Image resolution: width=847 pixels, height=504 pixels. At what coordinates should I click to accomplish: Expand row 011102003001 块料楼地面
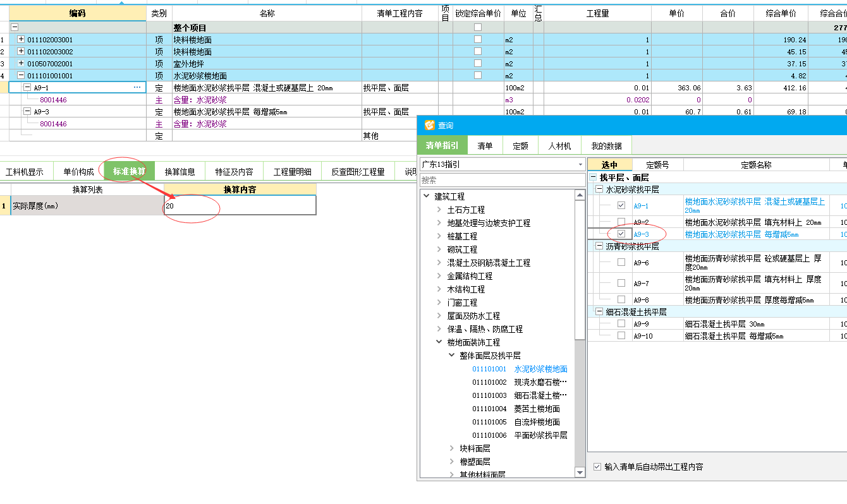(x=21, y=40)
